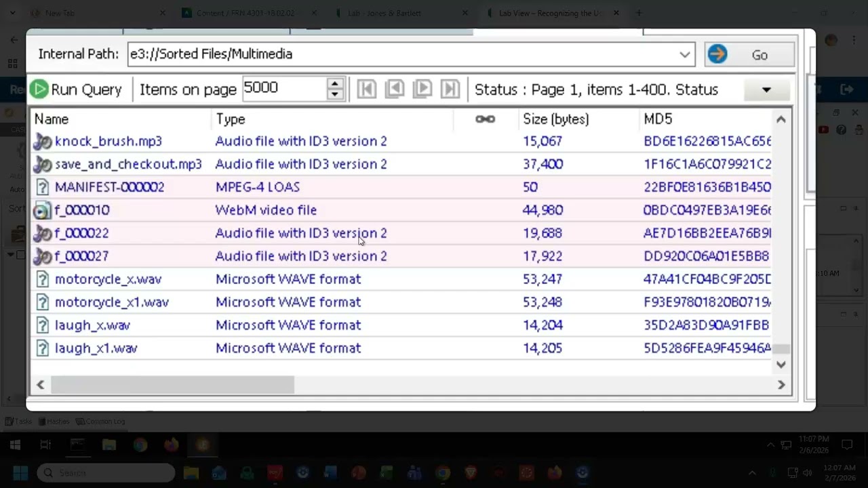Click the MD5 hash starting with 47A41CF0
Screen dimensions: 868x488
(707, 279)
